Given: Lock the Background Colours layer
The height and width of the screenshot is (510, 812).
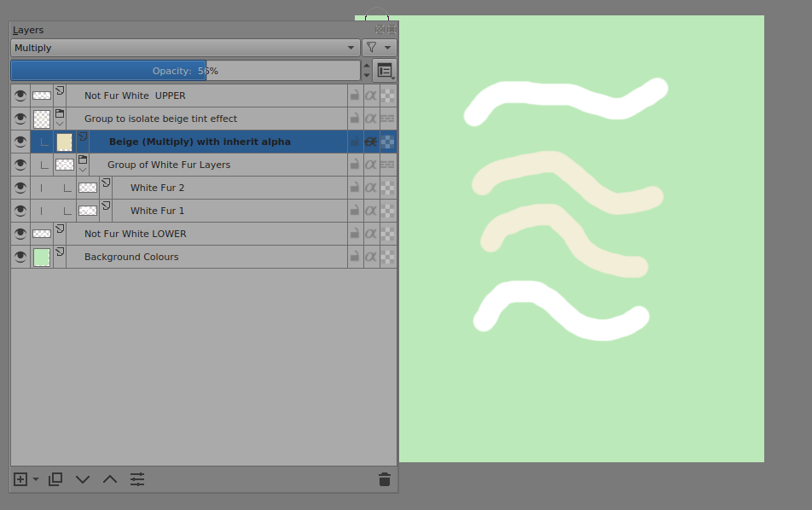Looking at the screenshot, I should 355,257.
